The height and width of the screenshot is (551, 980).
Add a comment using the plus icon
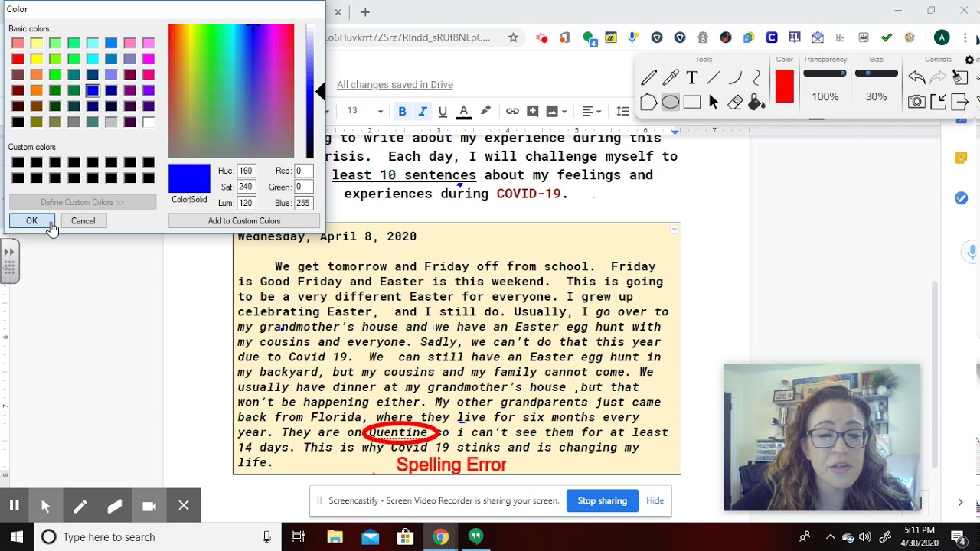point(533,111)
